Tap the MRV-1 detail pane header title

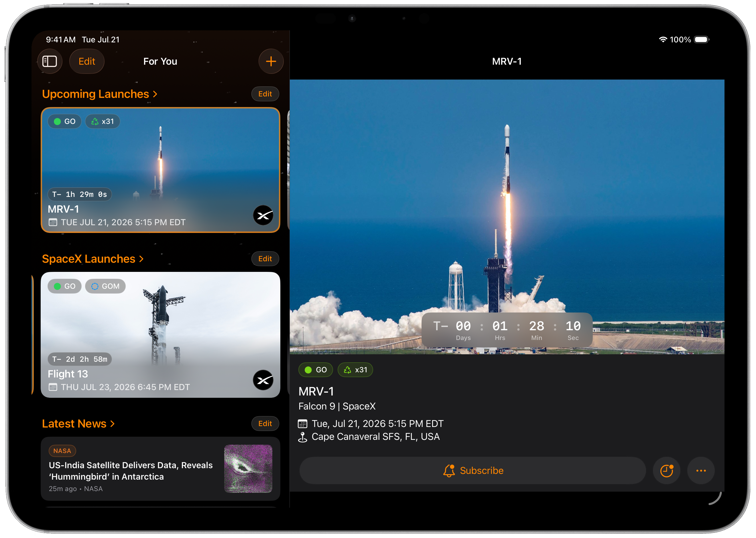point(507,61)
